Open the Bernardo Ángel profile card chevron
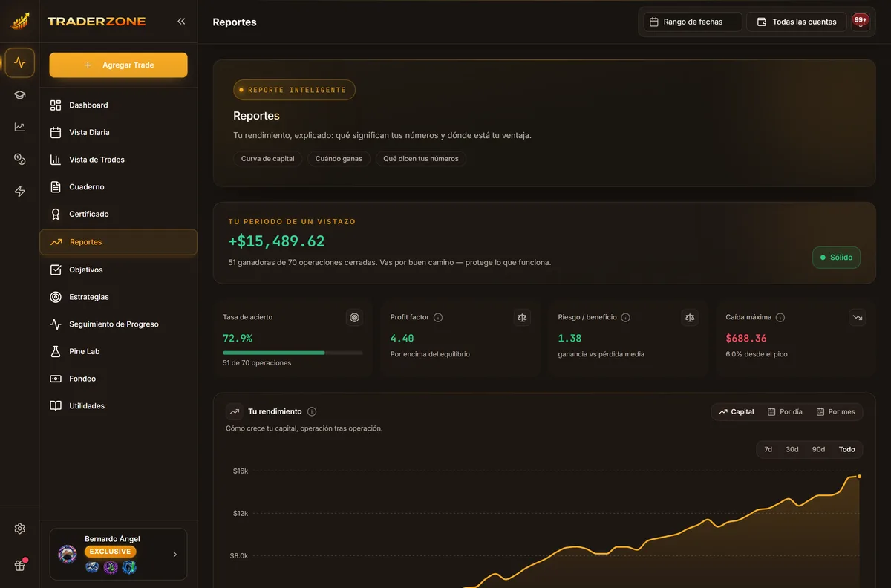Screen dimensions: 891x588 pyautogui.click(x=175, y=554)
